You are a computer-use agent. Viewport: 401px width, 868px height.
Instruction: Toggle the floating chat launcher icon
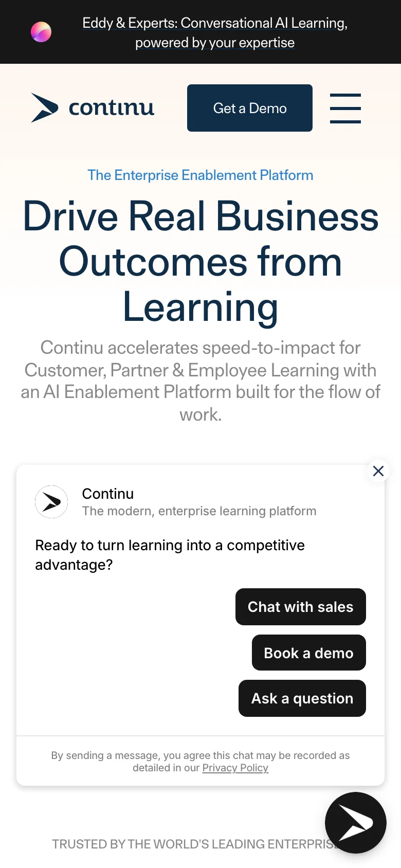pos(355,823)
